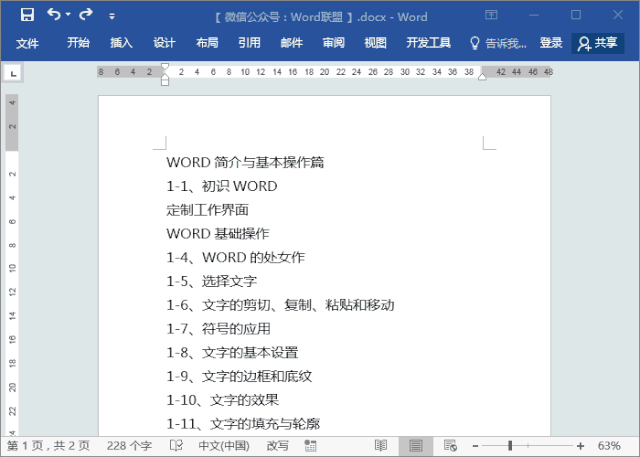Click the zoom out minus button
640x457 pixels.
pos(475,446)
